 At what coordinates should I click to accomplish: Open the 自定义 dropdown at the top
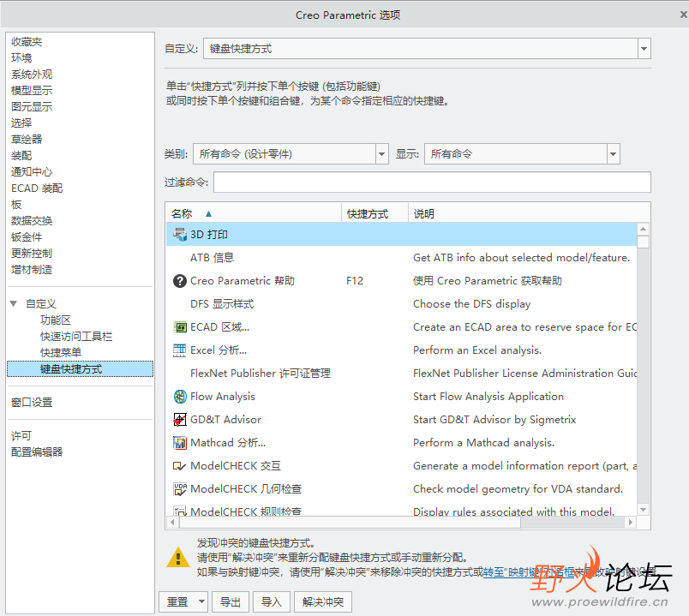click(644, 48)
